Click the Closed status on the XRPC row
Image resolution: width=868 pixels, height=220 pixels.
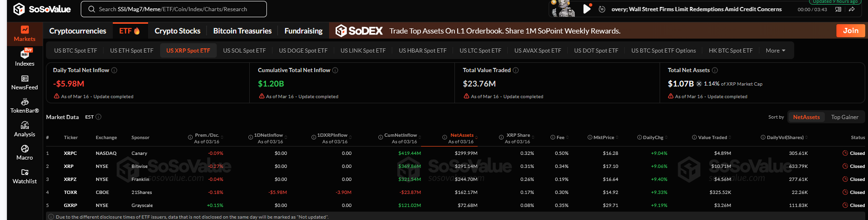[x=854, y=153]
